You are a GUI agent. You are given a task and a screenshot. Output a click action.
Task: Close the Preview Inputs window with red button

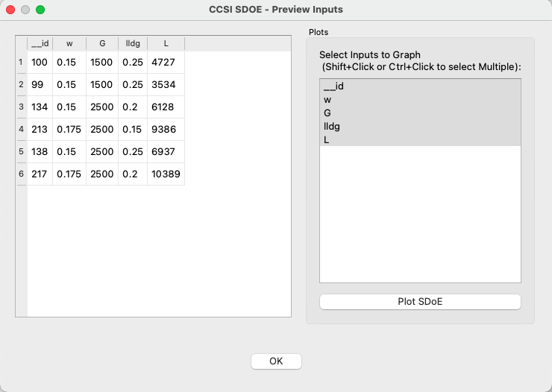click(x=10, y=10)
